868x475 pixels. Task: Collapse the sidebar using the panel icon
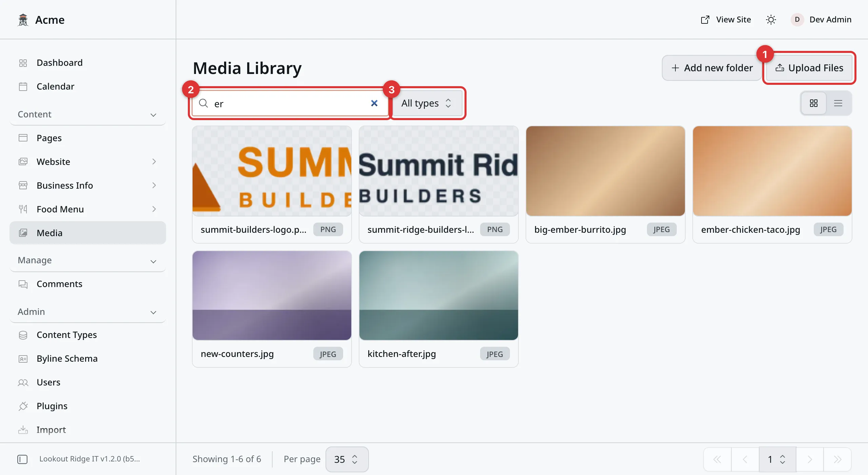[x=22, y=459]
